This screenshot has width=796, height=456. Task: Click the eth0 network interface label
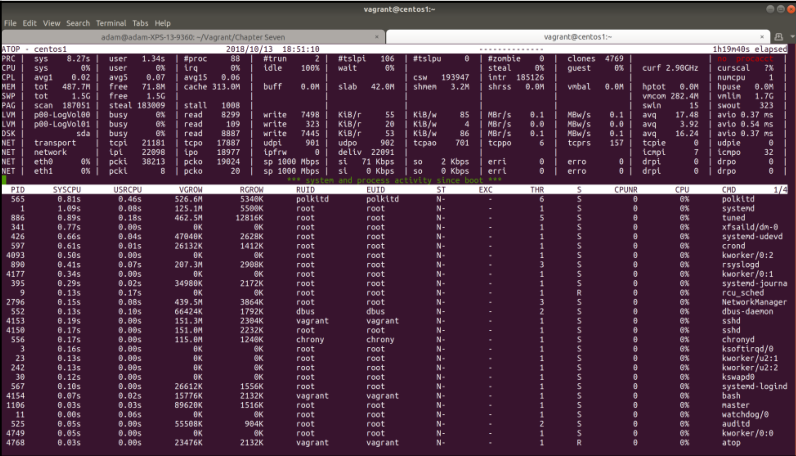(x=43, y=162)
